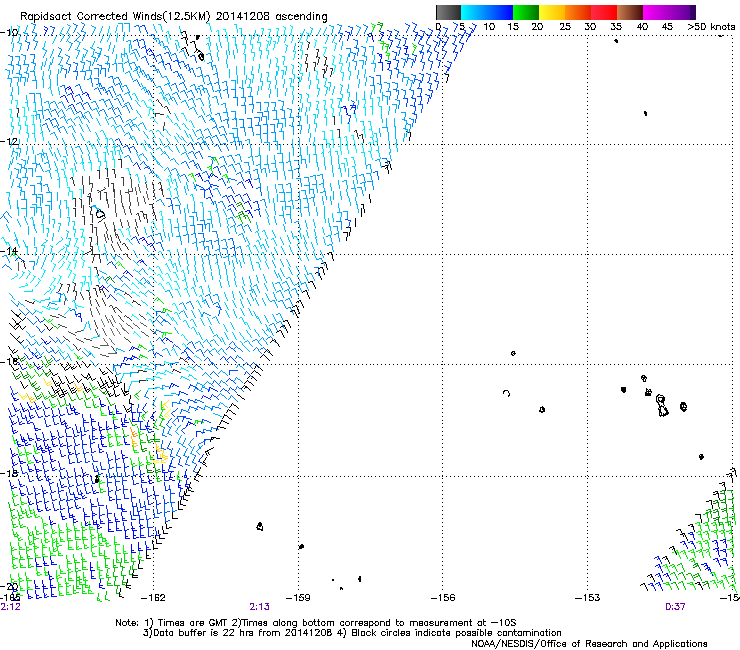Click the cyan 5-10 knots legend swatch

474,12
